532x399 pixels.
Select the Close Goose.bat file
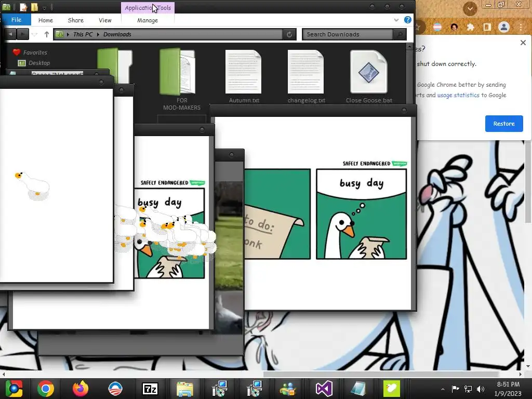[369, 76]
